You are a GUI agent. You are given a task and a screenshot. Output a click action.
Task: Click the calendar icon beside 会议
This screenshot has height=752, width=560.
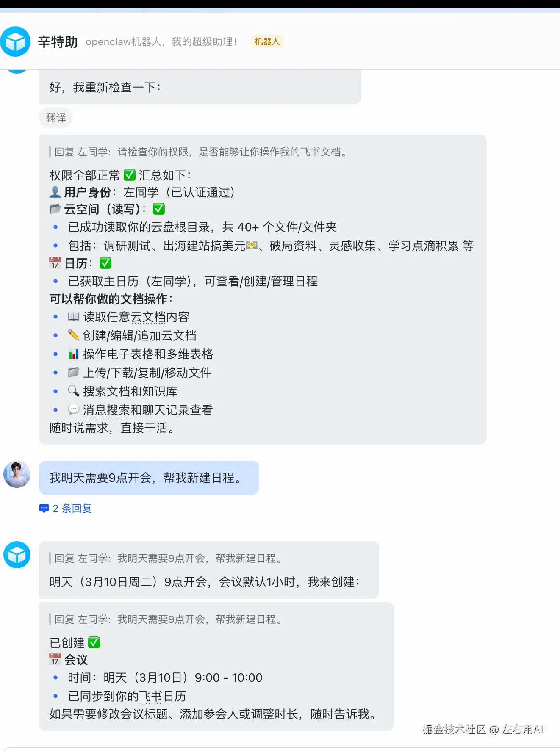[55, 659]
